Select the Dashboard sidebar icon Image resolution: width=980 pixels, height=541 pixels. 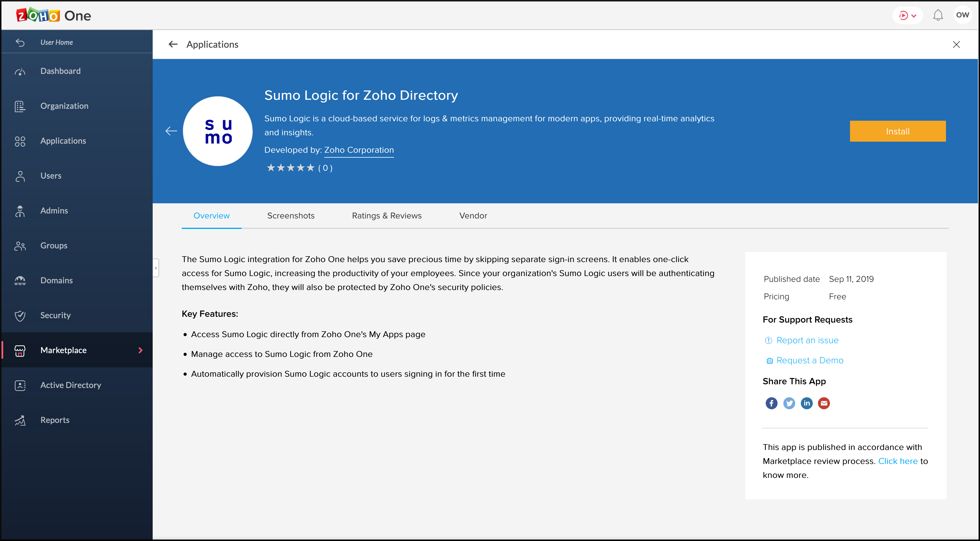coord(20,70)
